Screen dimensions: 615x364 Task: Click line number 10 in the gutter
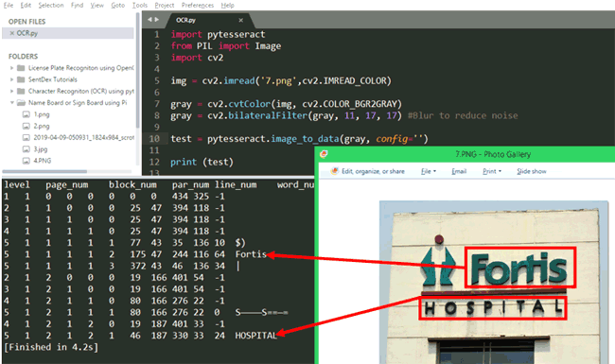[154, 139]
